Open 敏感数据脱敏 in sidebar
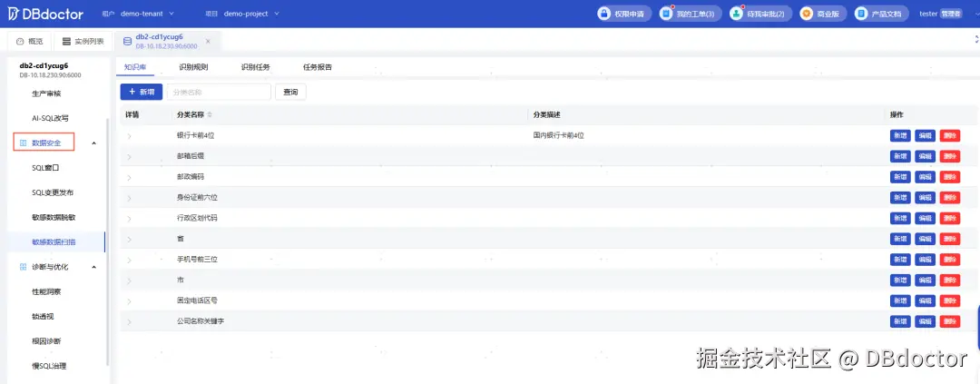 pos(54,217)
